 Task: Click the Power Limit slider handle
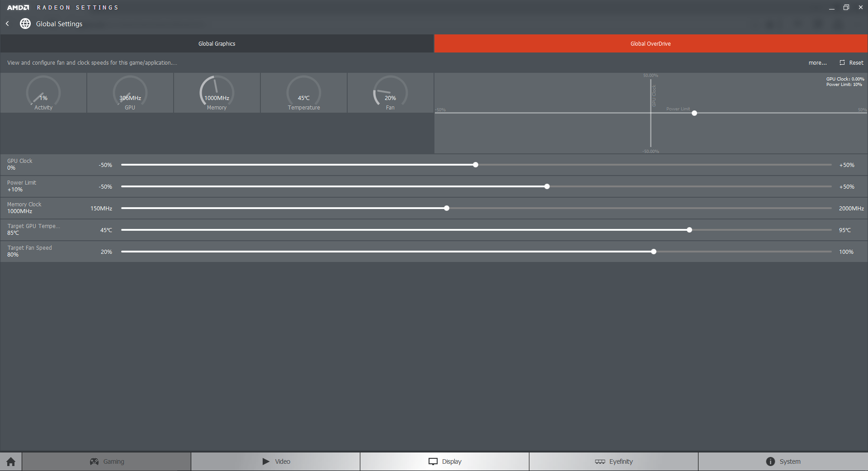(x=547, y=186)
